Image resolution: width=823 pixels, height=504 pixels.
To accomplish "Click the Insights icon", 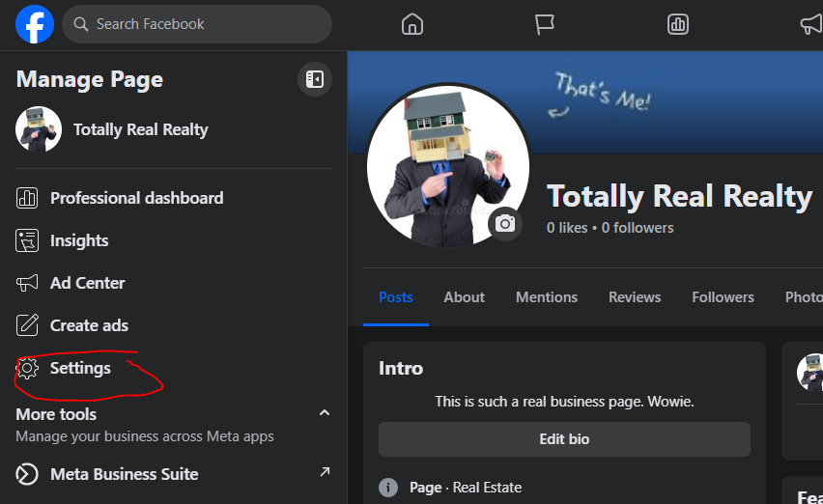I will (27, 240).
